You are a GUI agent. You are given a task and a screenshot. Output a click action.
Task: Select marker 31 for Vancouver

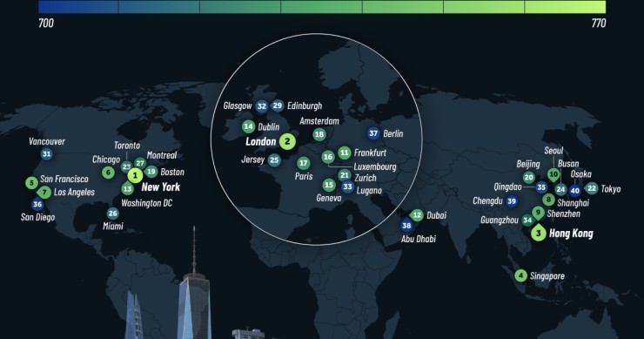point(47,154)
